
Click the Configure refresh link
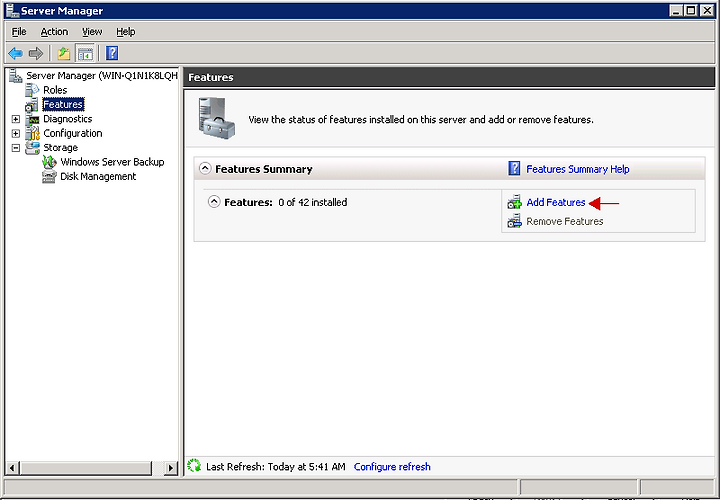tap(392, 466)
